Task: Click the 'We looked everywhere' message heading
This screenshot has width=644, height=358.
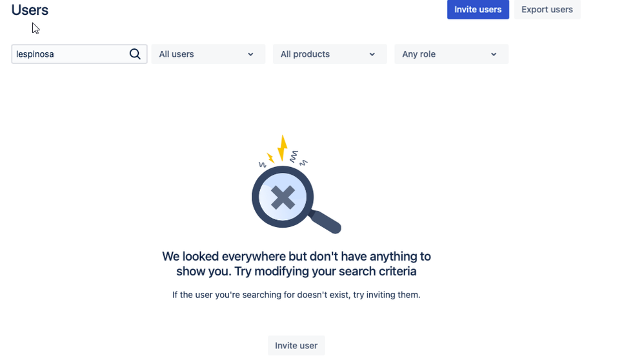Action: pyautogui.click(x=296, y=264)
